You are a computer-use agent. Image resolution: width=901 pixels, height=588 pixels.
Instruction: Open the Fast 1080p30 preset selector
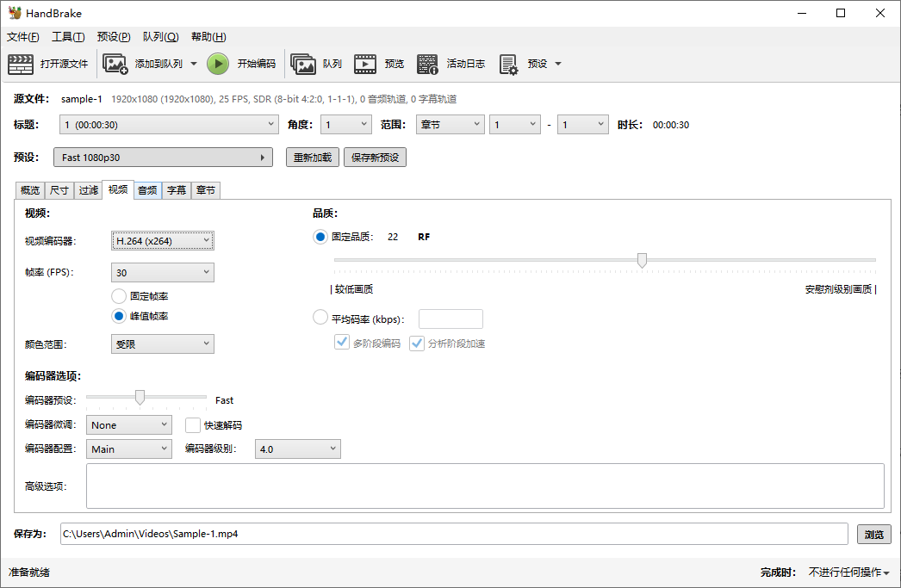163,158
